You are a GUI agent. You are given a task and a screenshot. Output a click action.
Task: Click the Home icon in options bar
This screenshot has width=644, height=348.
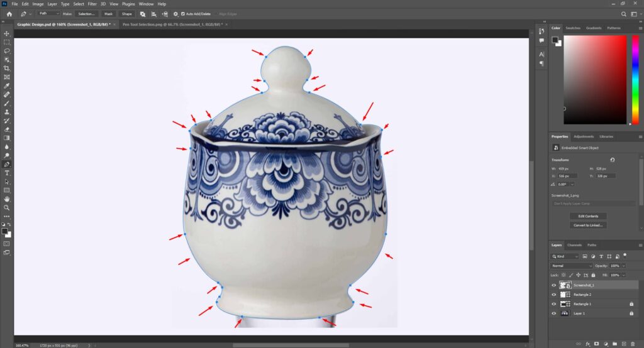click(x=9, y=14)
